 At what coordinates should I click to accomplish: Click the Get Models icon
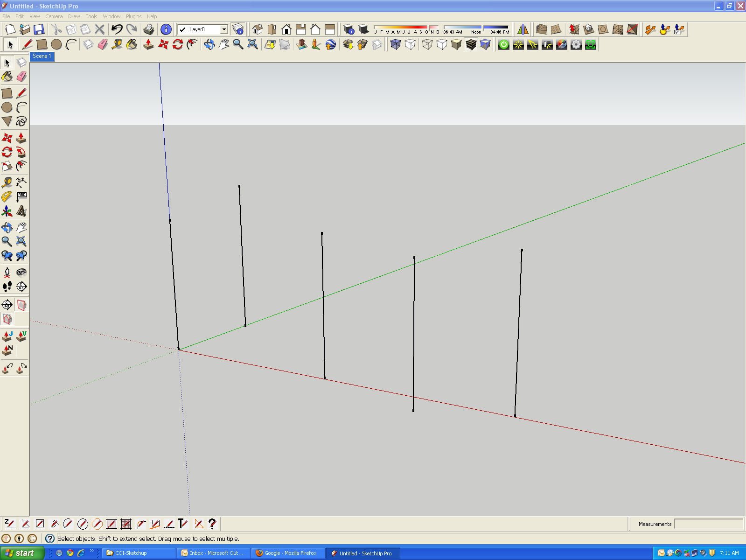(348, 44)
